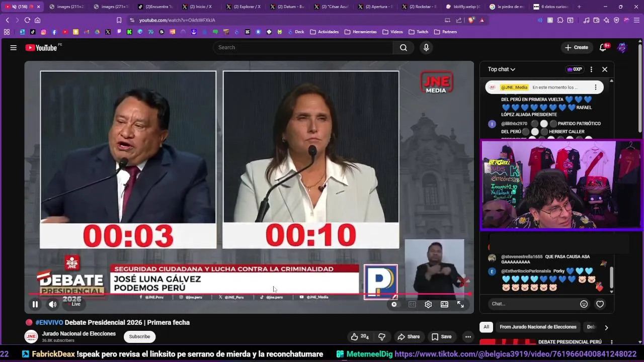Screen dimensions: 644x362
Task: Click the youtube.com address bar URL
Action: pyautogui.click(x=177, y=20)
